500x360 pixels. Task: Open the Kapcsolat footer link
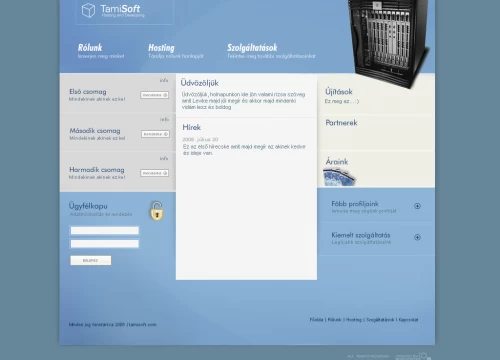[x=408, y=320]
